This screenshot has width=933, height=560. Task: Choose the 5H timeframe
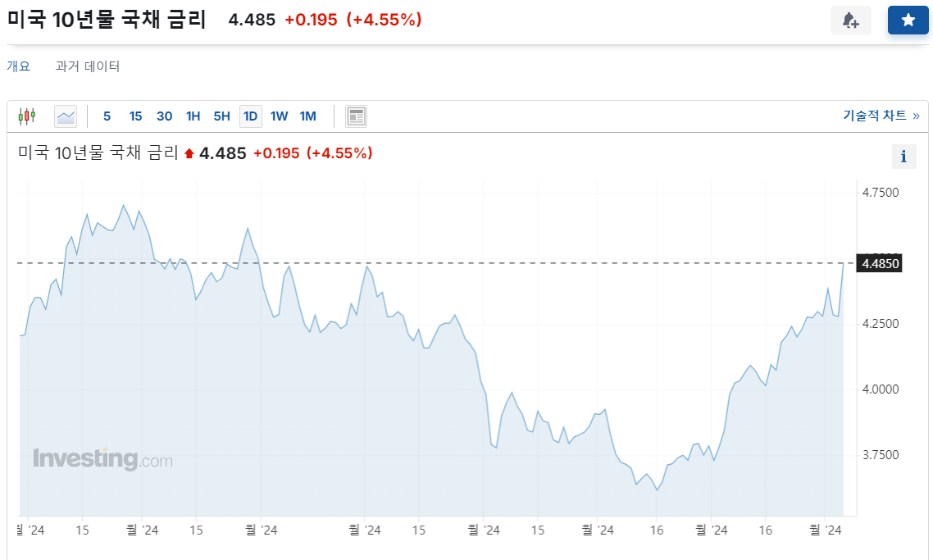coord(222,116)
